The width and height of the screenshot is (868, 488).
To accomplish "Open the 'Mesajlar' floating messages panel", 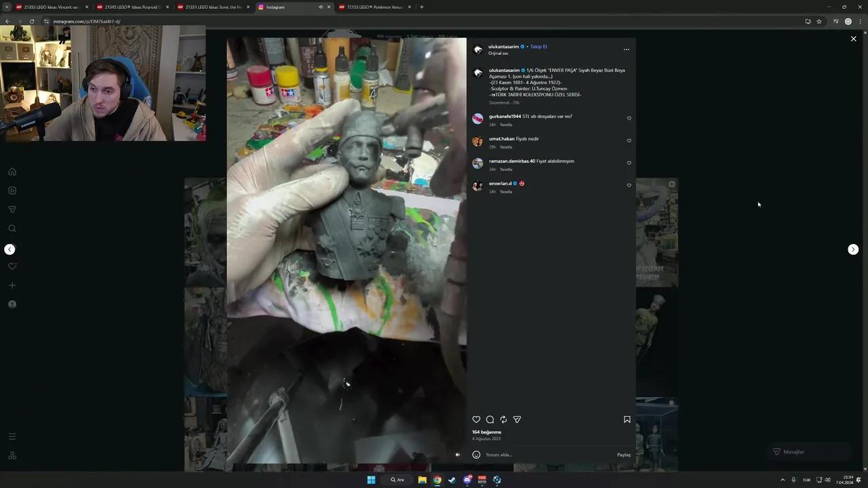I will coord(810,452).
